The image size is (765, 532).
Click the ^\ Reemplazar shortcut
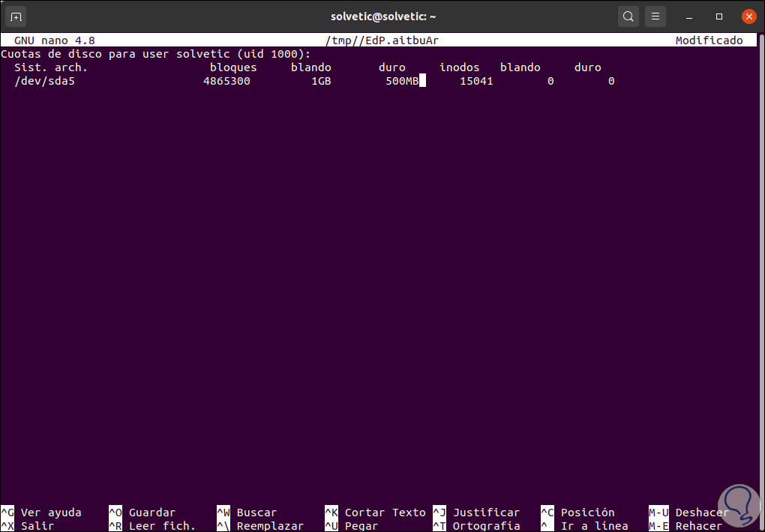(x=260, y=526)
